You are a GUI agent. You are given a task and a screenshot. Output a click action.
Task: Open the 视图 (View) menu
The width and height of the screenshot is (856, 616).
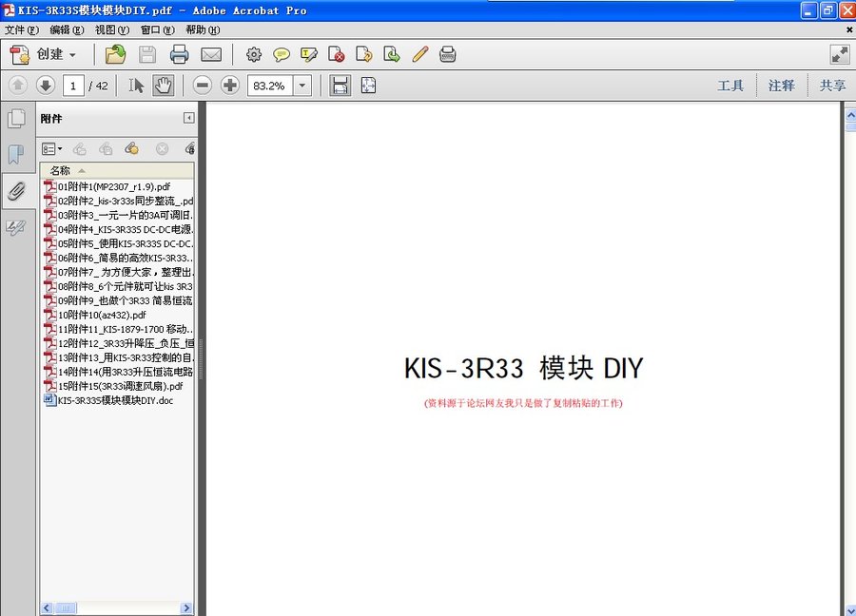click(x=110, y=29)
